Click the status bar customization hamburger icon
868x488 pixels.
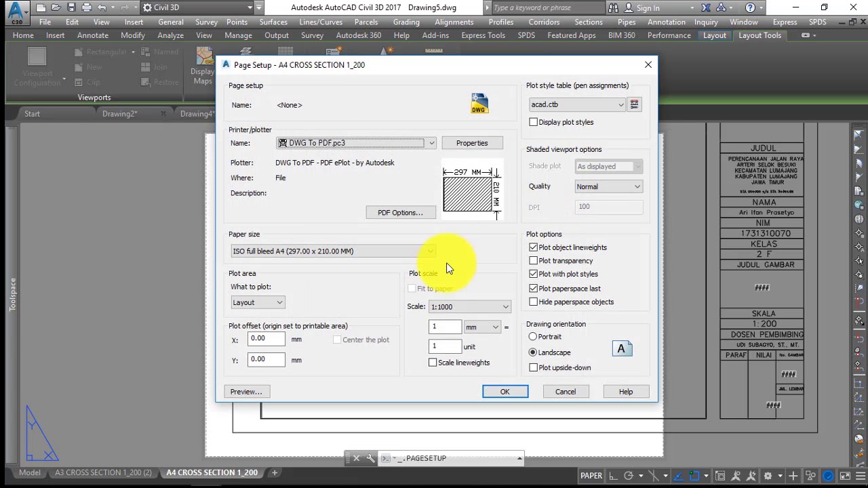pyautogui.click(x=861, y=476)
